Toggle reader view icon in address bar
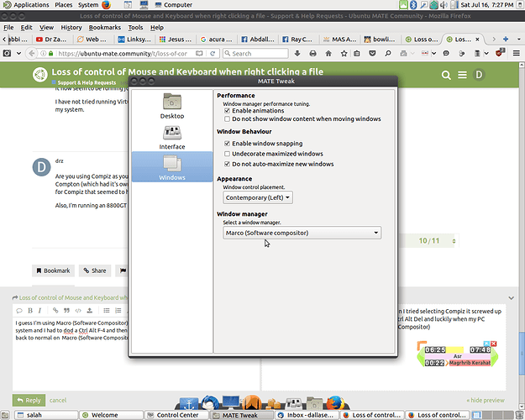The width and height of the screenshot is (525, 420). 199,53
